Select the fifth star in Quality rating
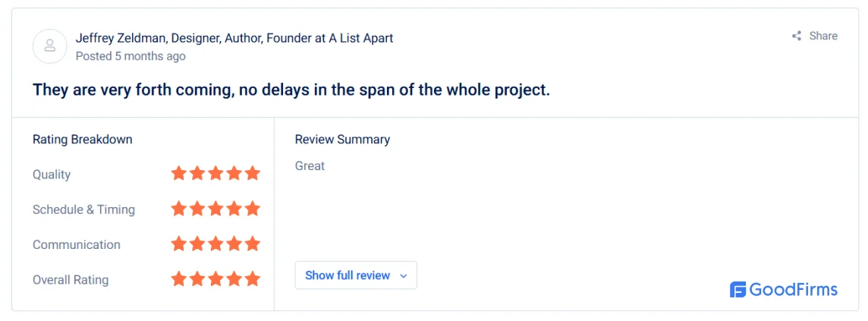This screenshot has width=868, height=321. 253,173
